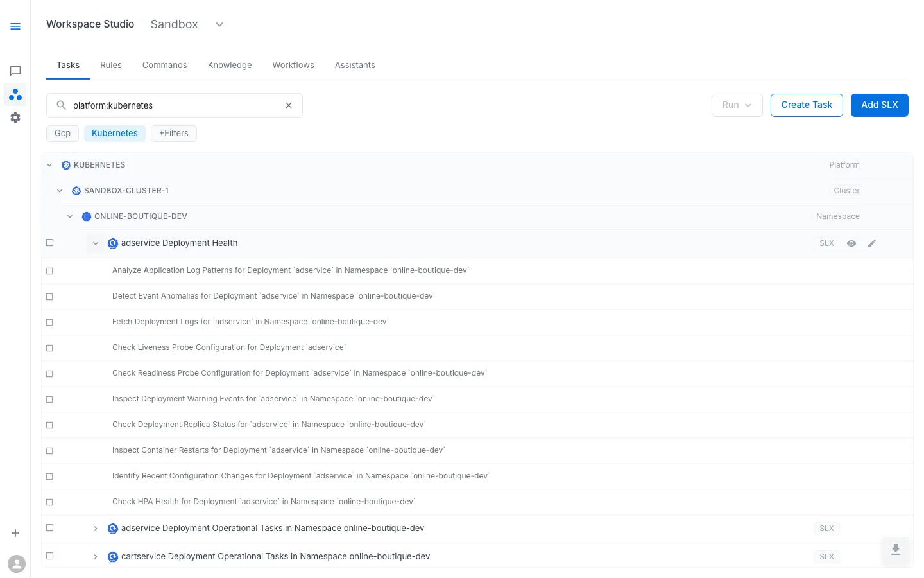The image size is (924, 578).
Task: Click the Add SLX button
Action: [x=879, y=105]
